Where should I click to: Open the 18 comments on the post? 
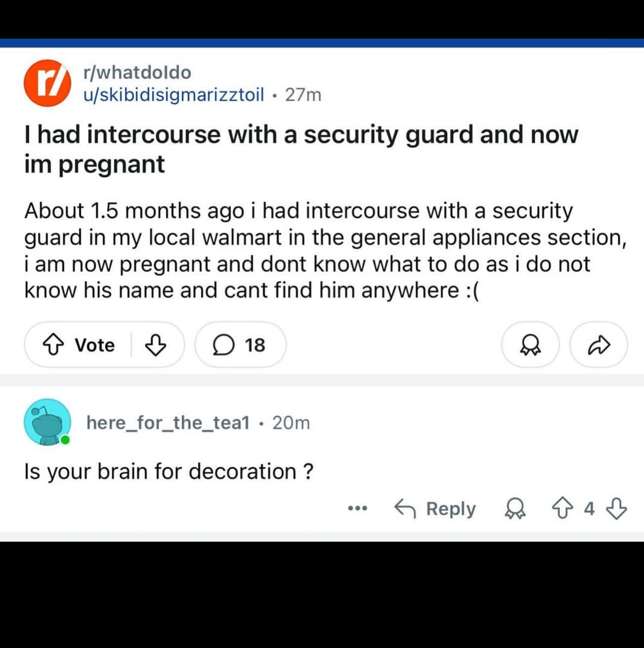coord(240,345)
